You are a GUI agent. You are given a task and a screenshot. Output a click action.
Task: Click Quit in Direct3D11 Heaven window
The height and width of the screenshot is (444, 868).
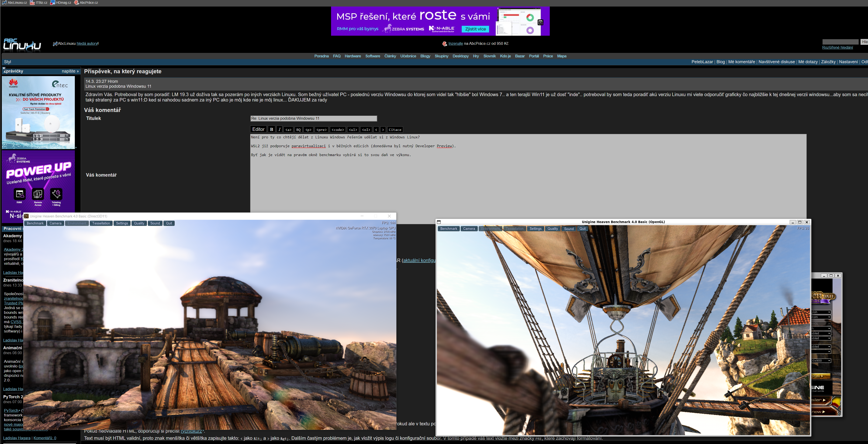point(169,224)
